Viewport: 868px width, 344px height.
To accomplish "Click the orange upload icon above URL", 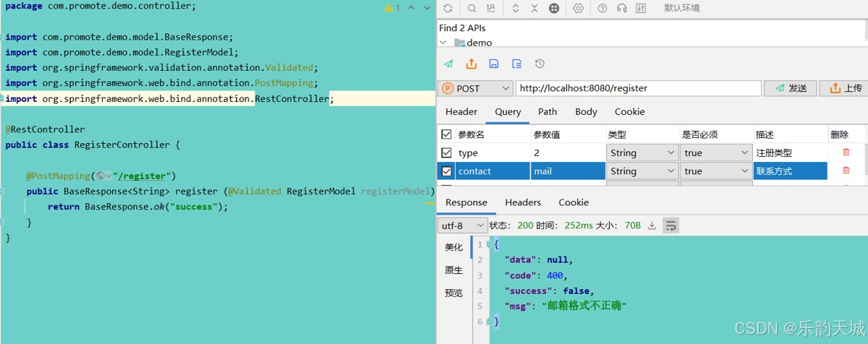I will pyautogui.click(x=472, y=64).
